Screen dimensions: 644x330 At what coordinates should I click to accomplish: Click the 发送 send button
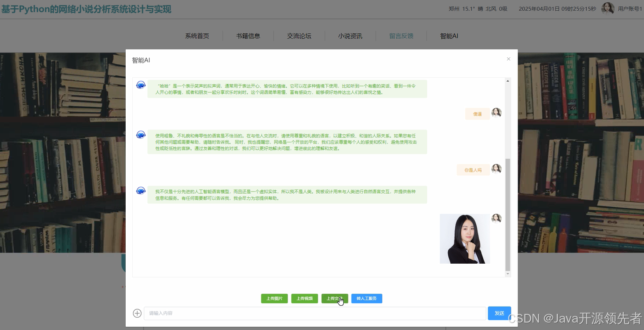tap(499, 313)
